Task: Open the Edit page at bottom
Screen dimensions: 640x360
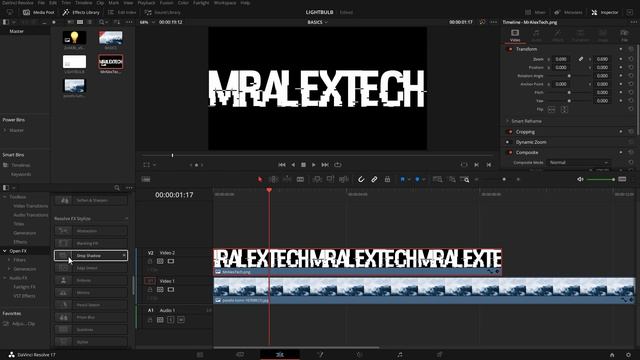Action: tap(280, 355)
